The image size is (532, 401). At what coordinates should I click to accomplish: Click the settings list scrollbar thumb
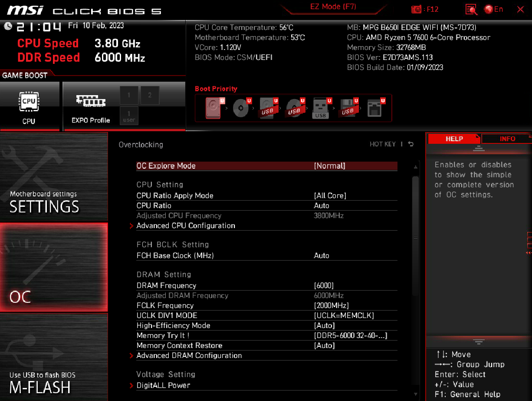coord(416,236)
